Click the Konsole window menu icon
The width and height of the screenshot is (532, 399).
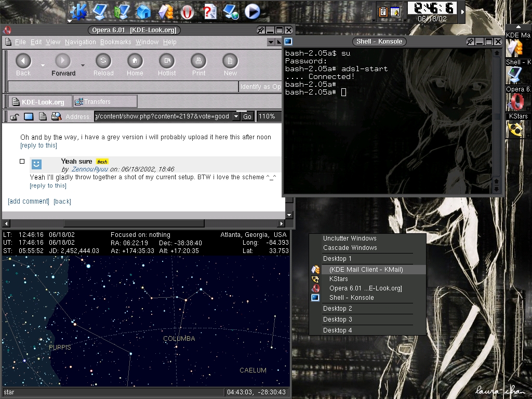click(x=288, y=42)
